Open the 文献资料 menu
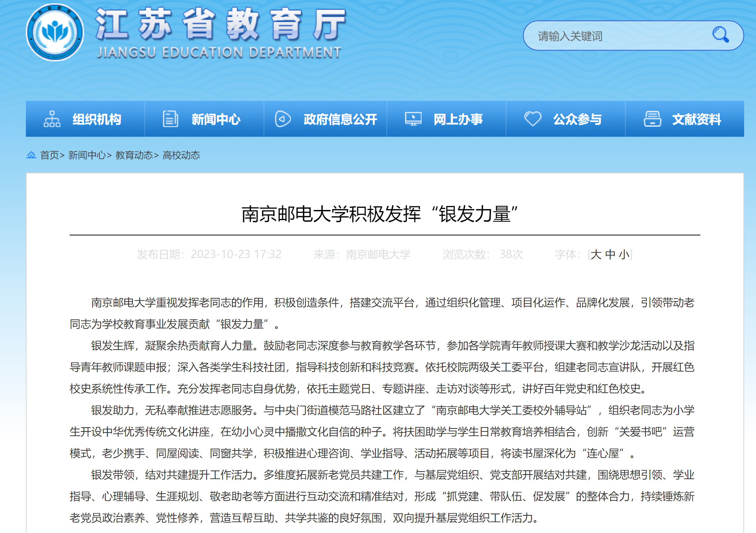Screen dimensions: 756x533 click(x=696, y=119)
